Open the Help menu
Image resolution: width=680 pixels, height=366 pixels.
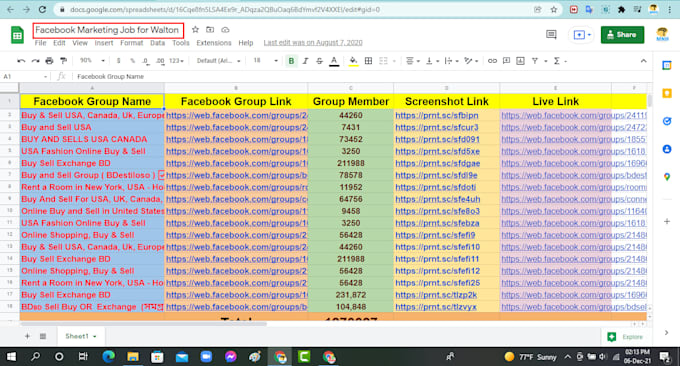pos(246,43)
